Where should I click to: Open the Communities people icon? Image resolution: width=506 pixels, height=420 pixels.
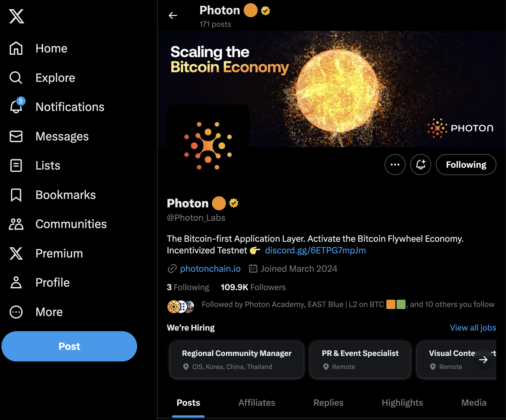coord(16,224)
